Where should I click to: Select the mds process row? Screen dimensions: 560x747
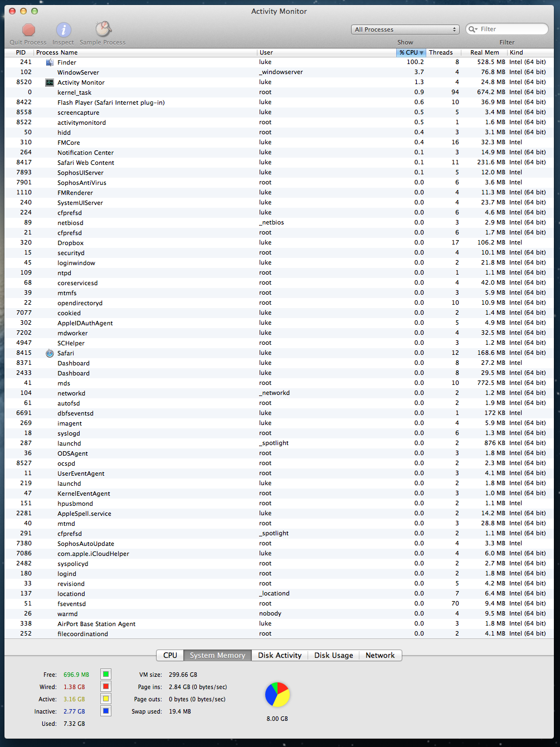tap(280, 383)
